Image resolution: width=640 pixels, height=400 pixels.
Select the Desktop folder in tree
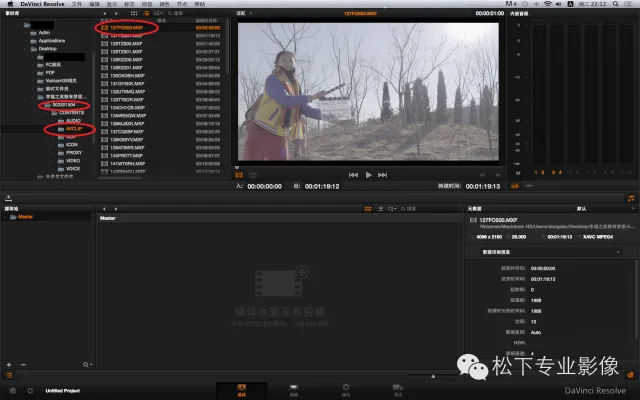click(x=47, y=49)
